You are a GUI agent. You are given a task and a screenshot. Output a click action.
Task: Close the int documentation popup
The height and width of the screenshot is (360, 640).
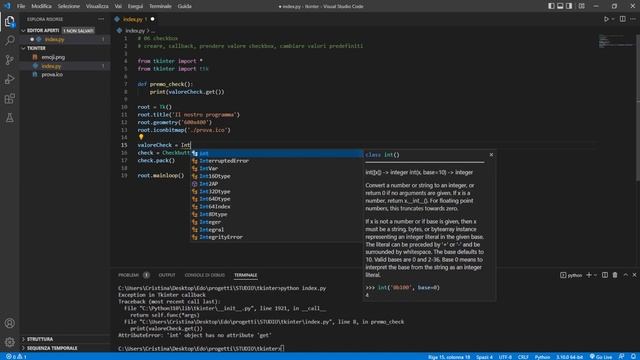click(491, 155)
